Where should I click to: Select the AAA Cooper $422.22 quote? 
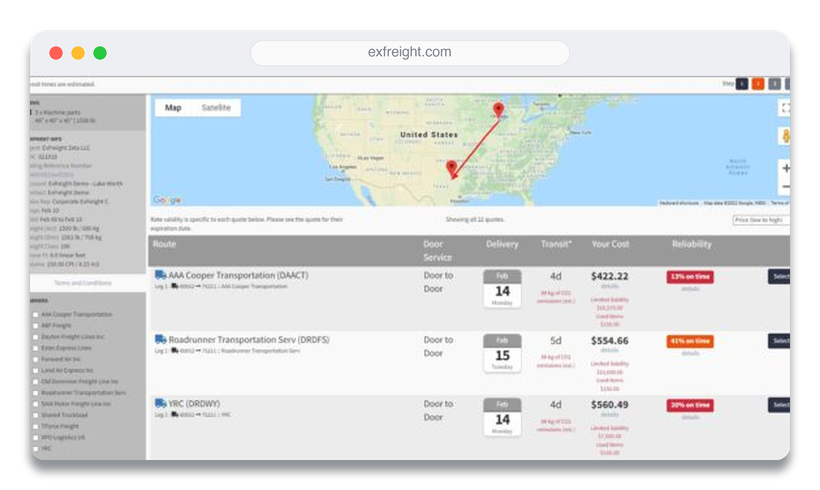pyautogui.click(x=779, y=277)
